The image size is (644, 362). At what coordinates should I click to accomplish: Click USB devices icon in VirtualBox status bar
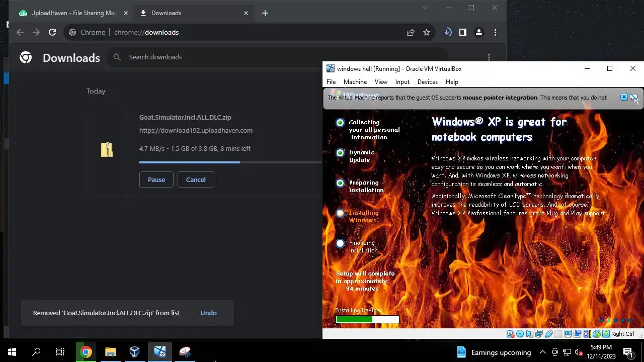click(x=549, y=334)
